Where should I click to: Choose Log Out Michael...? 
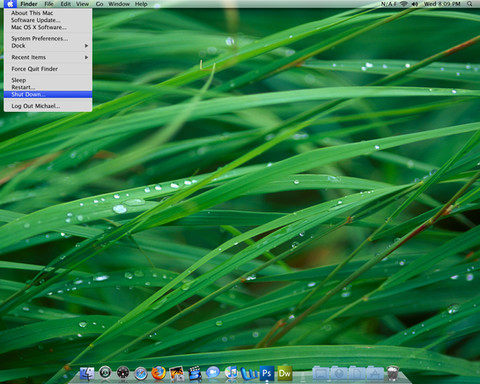(48, 106)
